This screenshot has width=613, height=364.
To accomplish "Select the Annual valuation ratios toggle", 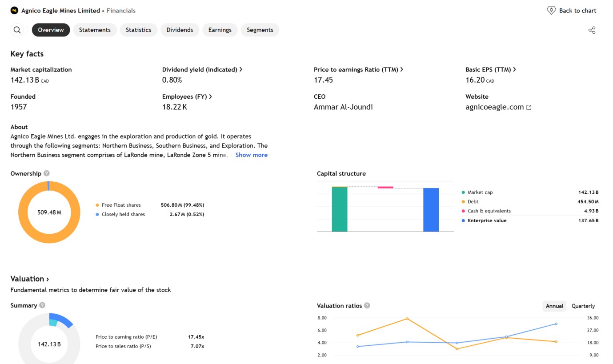I will click(554, 306).
